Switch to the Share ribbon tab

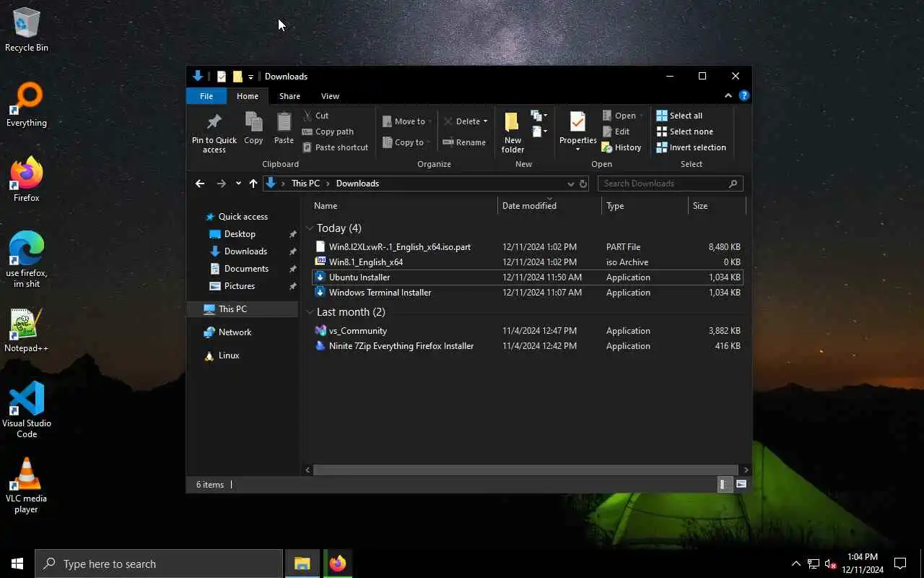[289, 96]
